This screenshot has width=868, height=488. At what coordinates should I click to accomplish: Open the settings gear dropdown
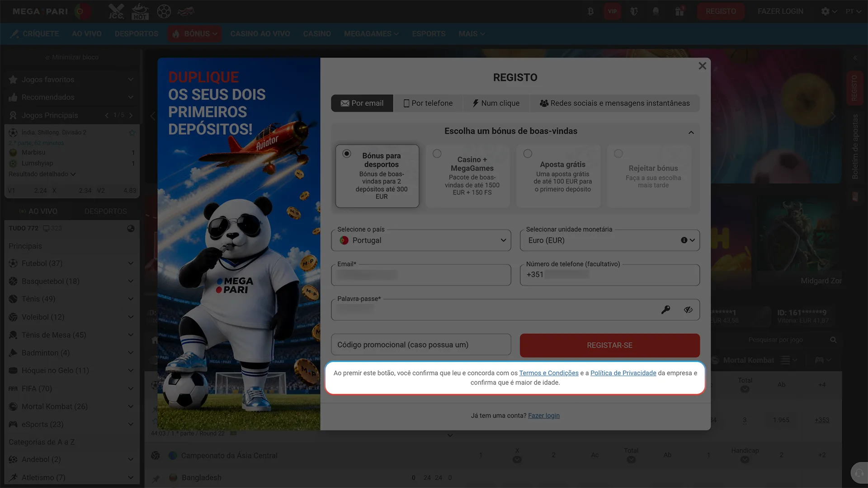(x=829, y=11)
